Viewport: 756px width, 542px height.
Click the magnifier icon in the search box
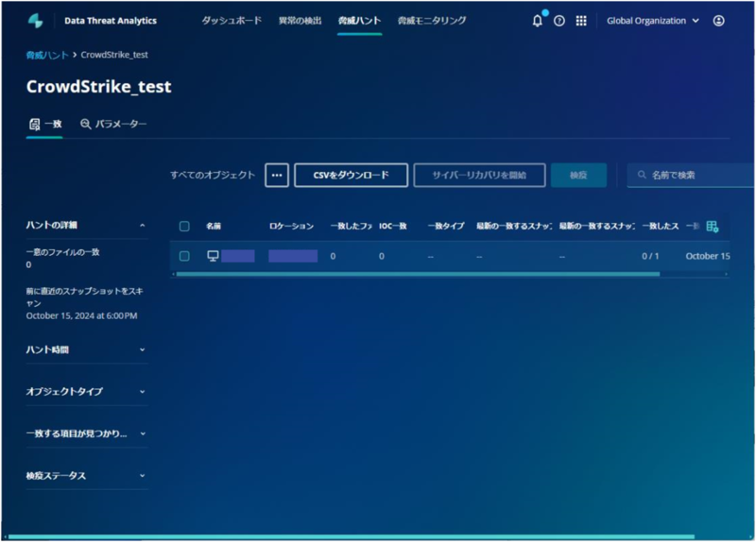click(642, 175)
